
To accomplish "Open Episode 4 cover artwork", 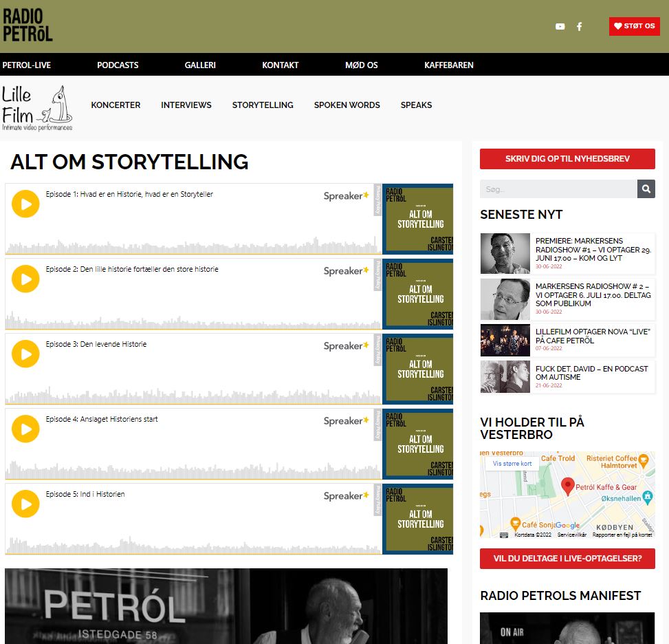I will (418, 444).
